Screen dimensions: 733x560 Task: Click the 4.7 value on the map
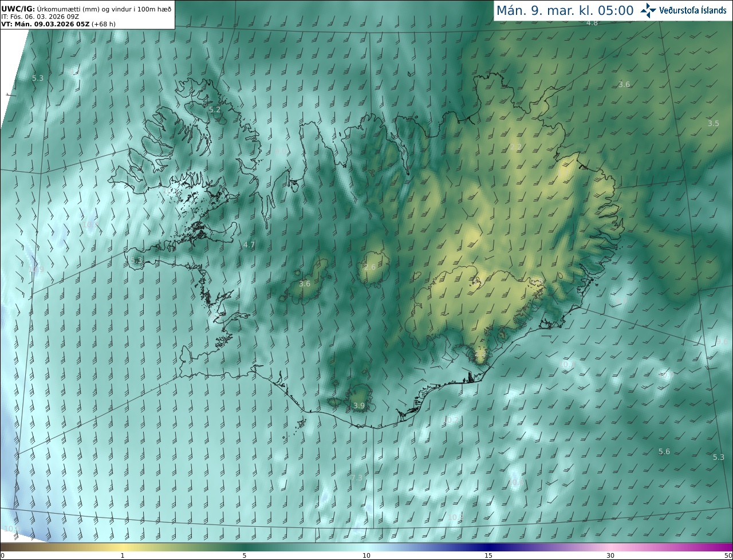click(x=249, y=244)
